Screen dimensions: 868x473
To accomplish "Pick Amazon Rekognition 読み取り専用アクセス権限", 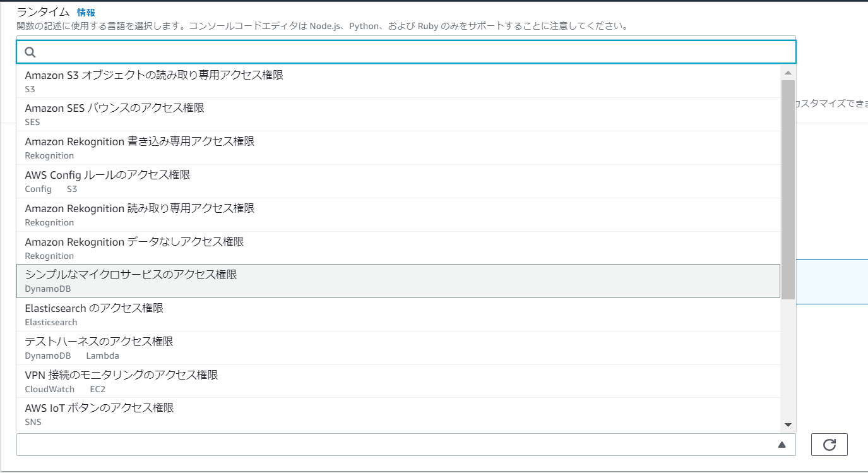I will pos(398,215).
